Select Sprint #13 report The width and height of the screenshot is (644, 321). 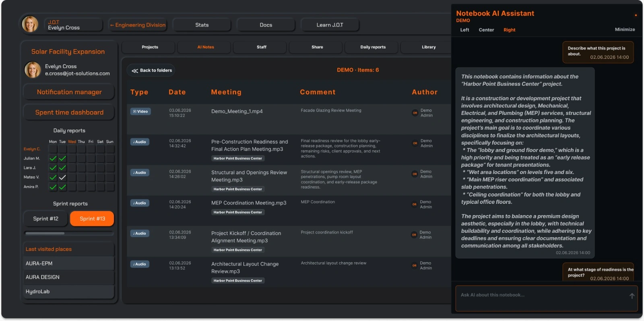(92, 219)
